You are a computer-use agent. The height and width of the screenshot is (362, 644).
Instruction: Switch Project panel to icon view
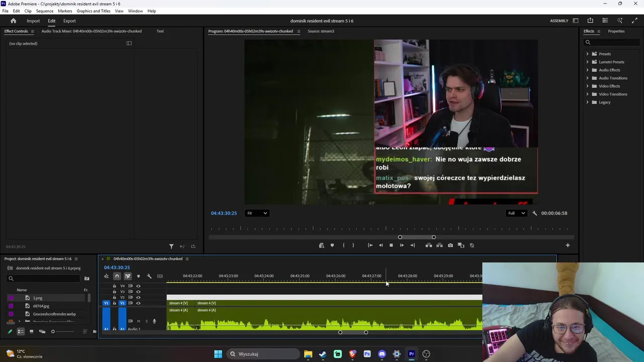[x=31, y=331]
